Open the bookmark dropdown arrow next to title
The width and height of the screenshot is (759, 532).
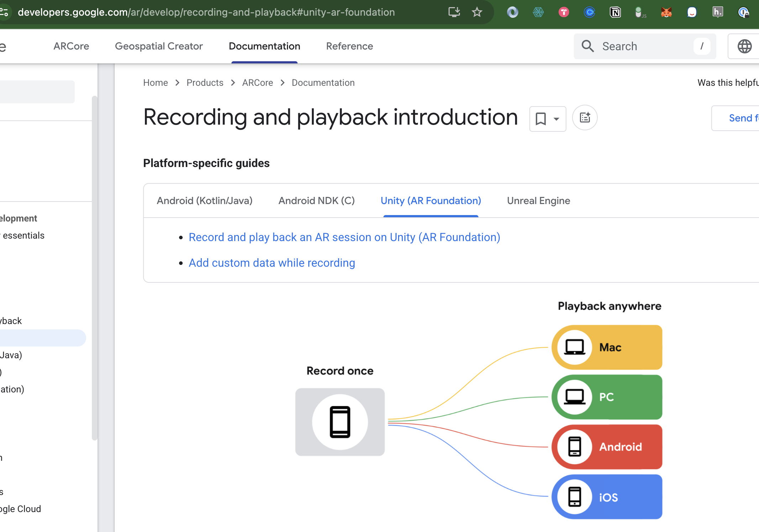(x=556, y=119)
